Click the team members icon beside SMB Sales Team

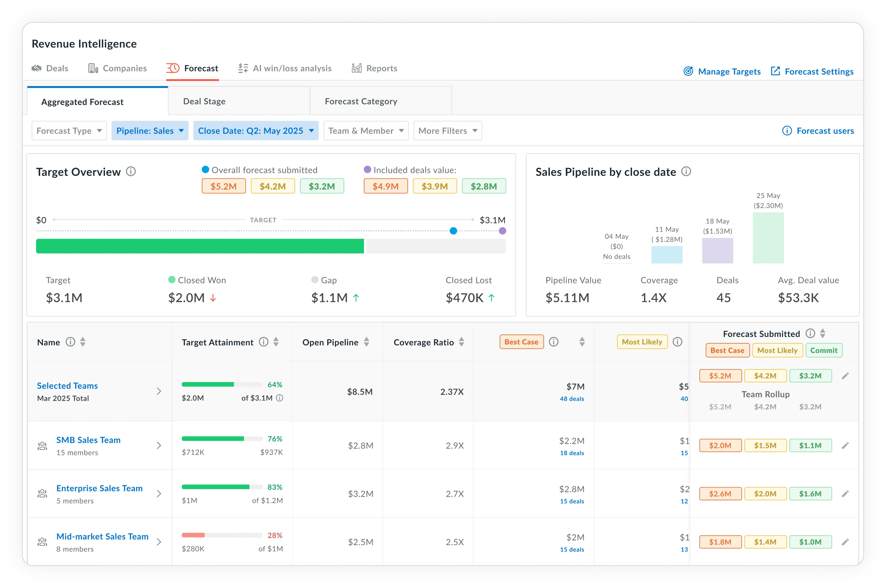coord(42,446)
